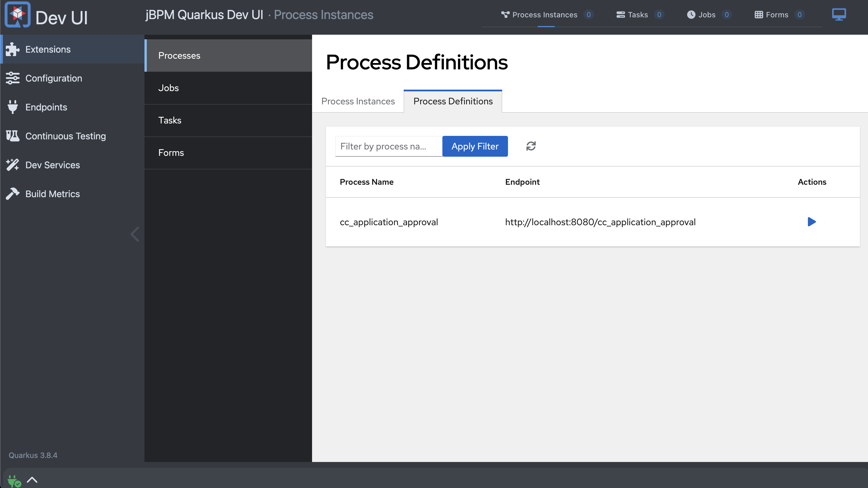The image size is (868, 488).
Task: Select Tasks in the jBPM menu
Action: [x=228, y=120]
